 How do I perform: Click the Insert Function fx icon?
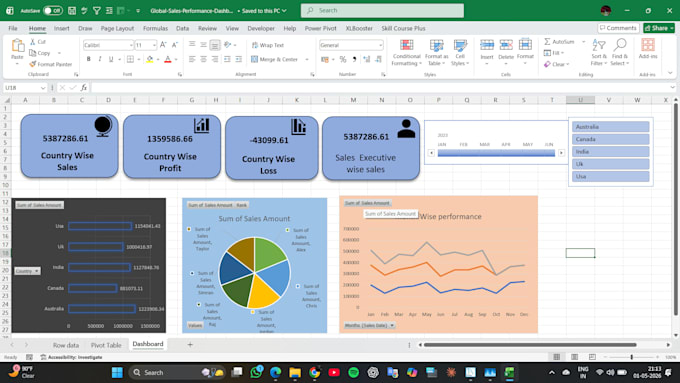pos(84,88)
